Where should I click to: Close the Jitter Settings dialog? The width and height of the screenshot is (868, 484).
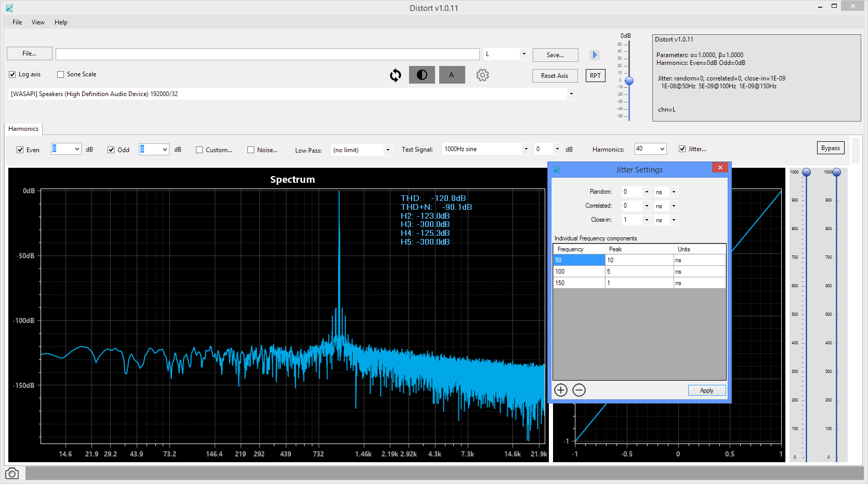720,168
